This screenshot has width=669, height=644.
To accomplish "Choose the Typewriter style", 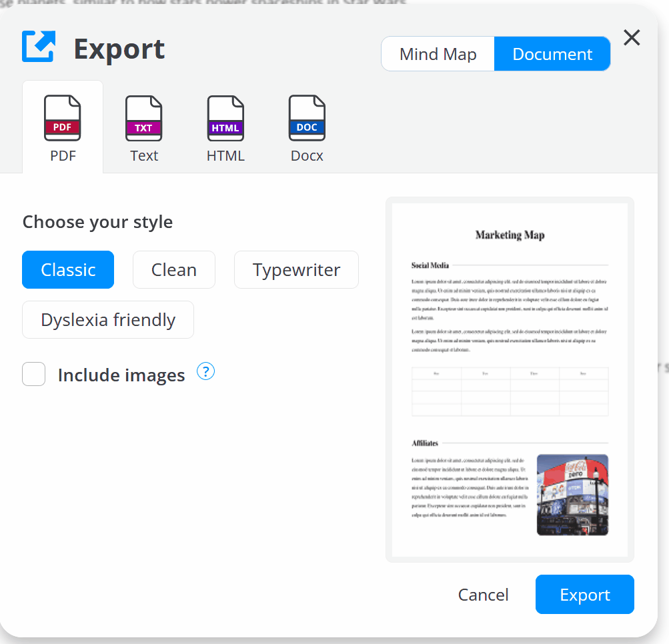I will pyautogui.click(x=295, y=269).
